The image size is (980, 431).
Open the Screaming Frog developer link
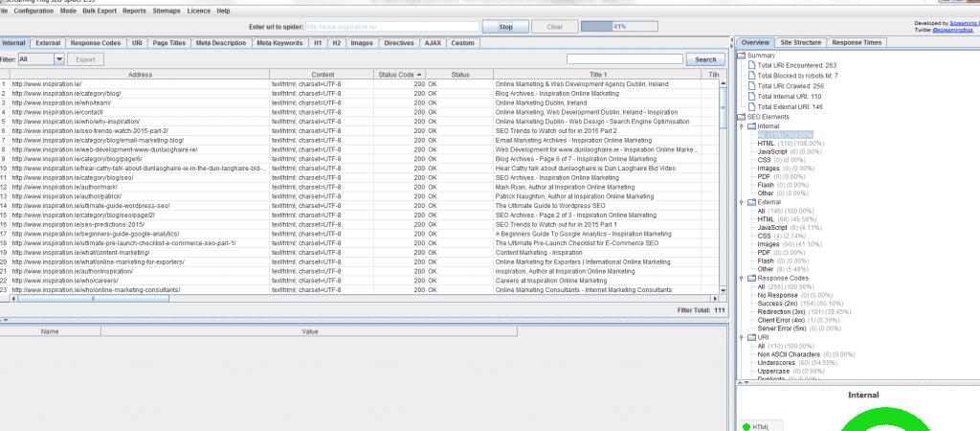[965, 23]
